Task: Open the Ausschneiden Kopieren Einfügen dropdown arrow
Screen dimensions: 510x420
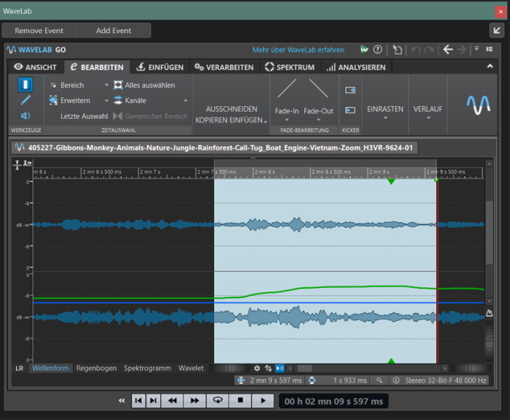Action: (x=265, y=122)
